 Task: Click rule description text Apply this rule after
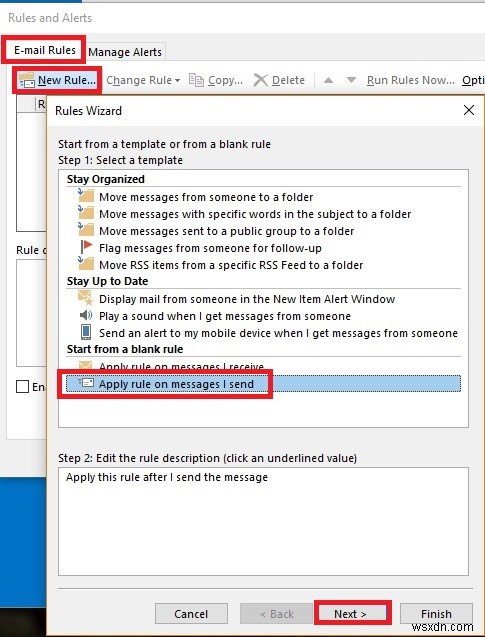(x=167, y=477)
